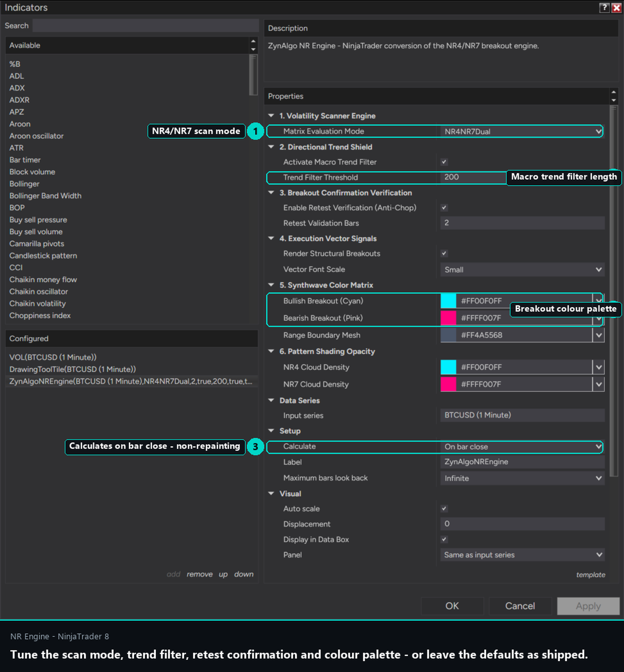The width and height of the screenshot is (624, 672).
Task: Select Choppiness index in Available list
Action: coord(40,316)
